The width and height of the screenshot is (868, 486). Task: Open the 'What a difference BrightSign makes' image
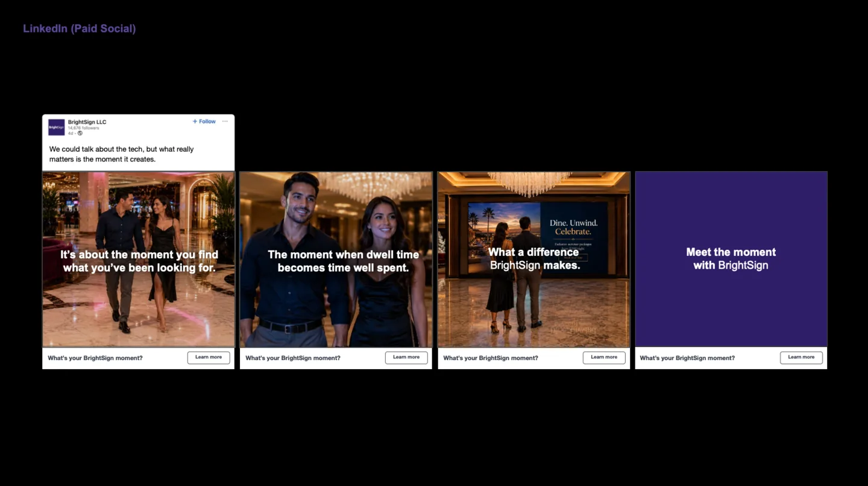[x=534, y=260]
